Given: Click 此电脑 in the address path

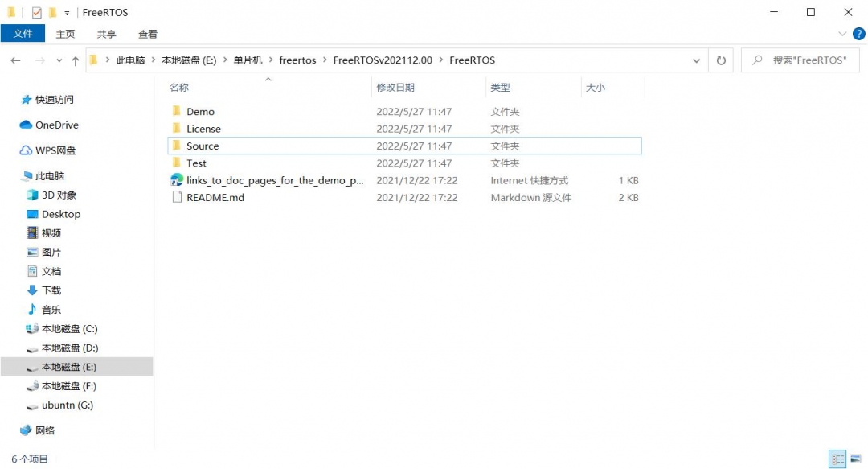Looking at the screenshot, I should pyautogui.click(x=130, y=60).
